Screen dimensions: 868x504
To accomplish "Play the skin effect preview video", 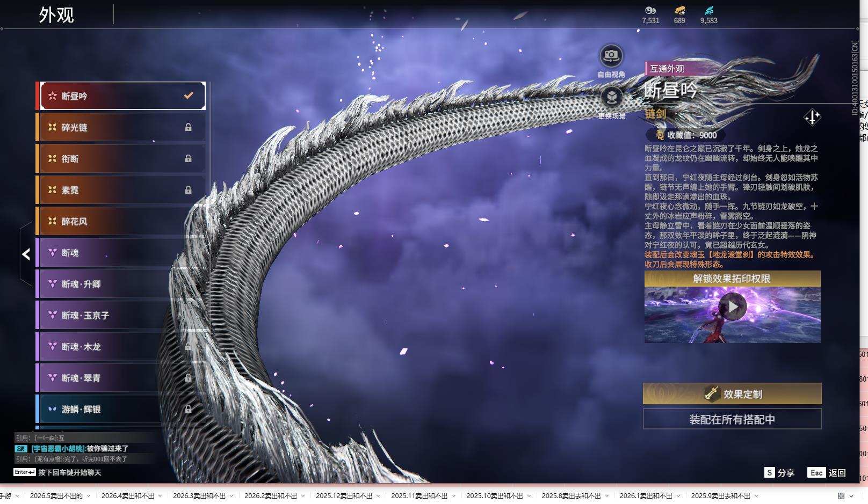I will point(733,306).
